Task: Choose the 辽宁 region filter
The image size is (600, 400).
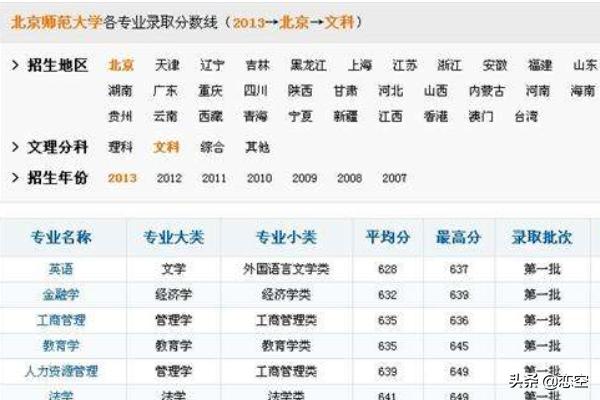Action: coord(212,65)
